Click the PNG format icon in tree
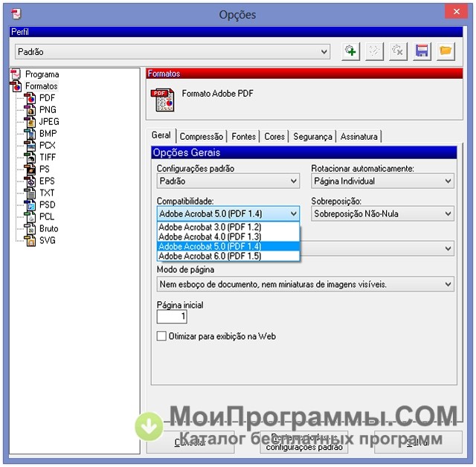Viewport: 476px width, 467px height. [30, 110]
